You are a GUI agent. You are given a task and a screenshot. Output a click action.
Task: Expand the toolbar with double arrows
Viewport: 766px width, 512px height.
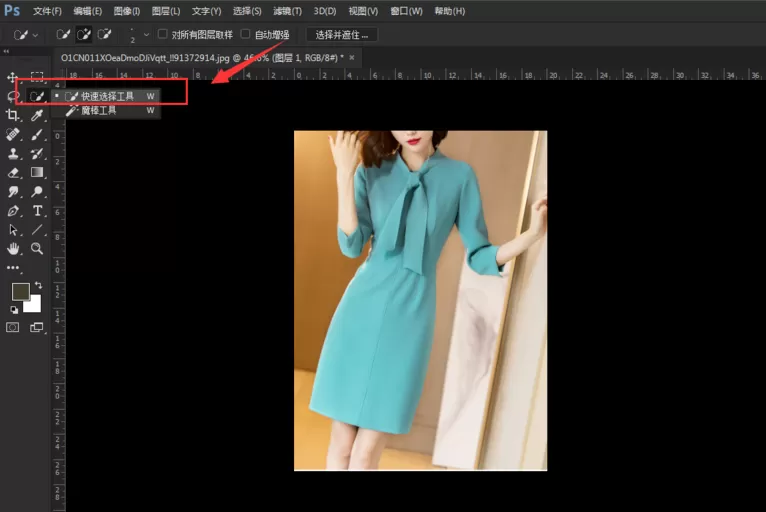pos(6,51)
